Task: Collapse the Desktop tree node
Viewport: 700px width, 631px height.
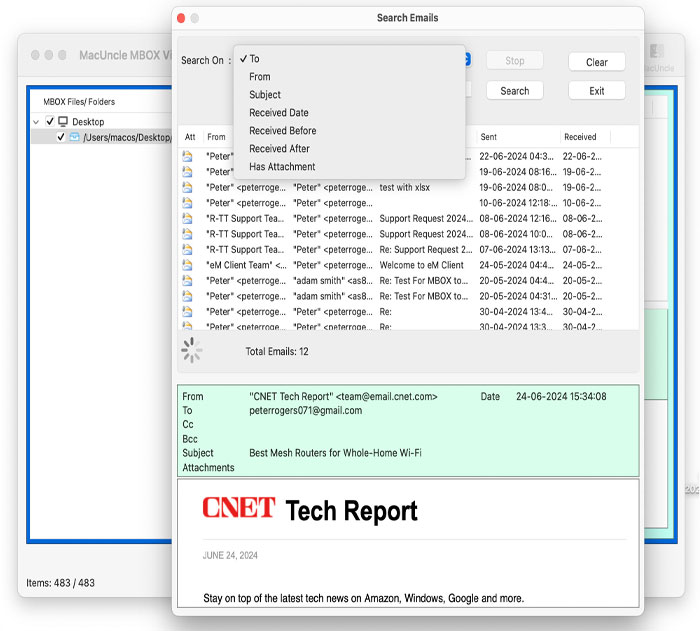Action: [x=36, y=121]
